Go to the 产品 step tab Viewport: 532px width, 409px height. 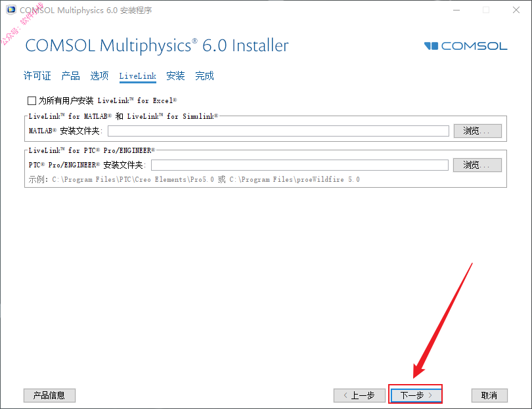(x=70, y=75)
